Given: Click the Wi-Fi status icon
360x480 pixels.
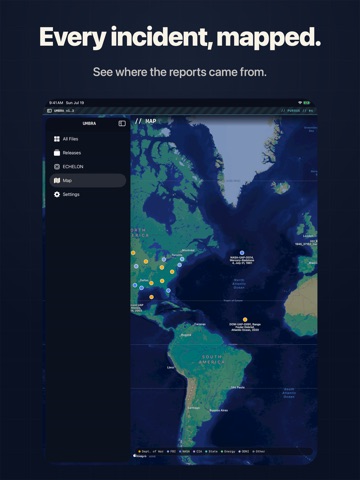Looking at the screenshot, I should (x=300, y=103).
